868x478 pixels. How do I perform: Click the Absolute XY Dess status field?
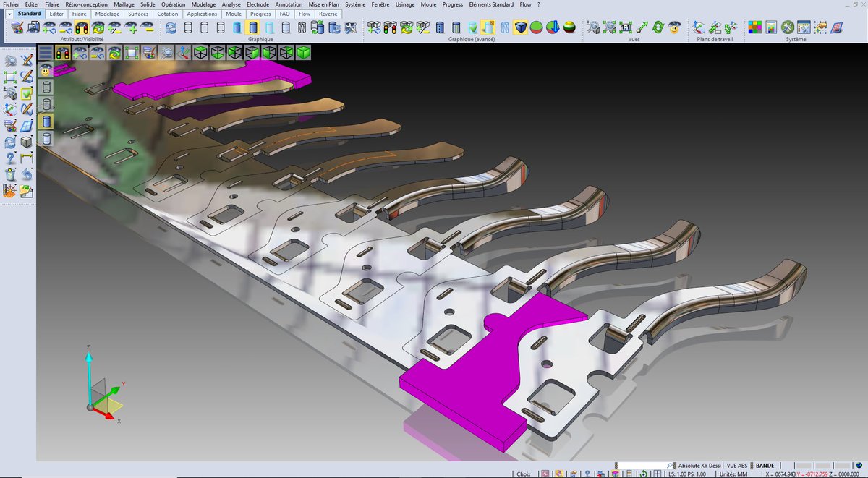pyautogui.click(x=699, y=465)
